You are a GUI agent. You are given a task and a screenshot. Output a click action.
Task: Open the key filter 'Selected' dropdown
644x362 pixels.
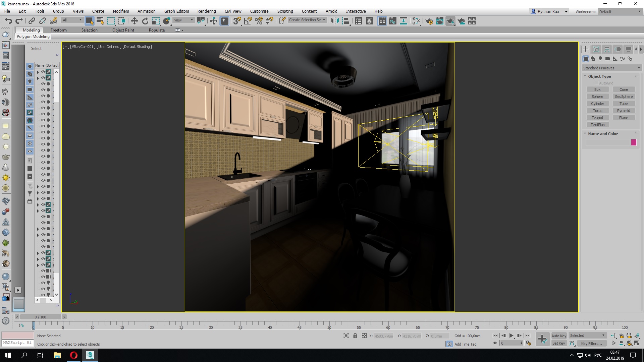587,336
